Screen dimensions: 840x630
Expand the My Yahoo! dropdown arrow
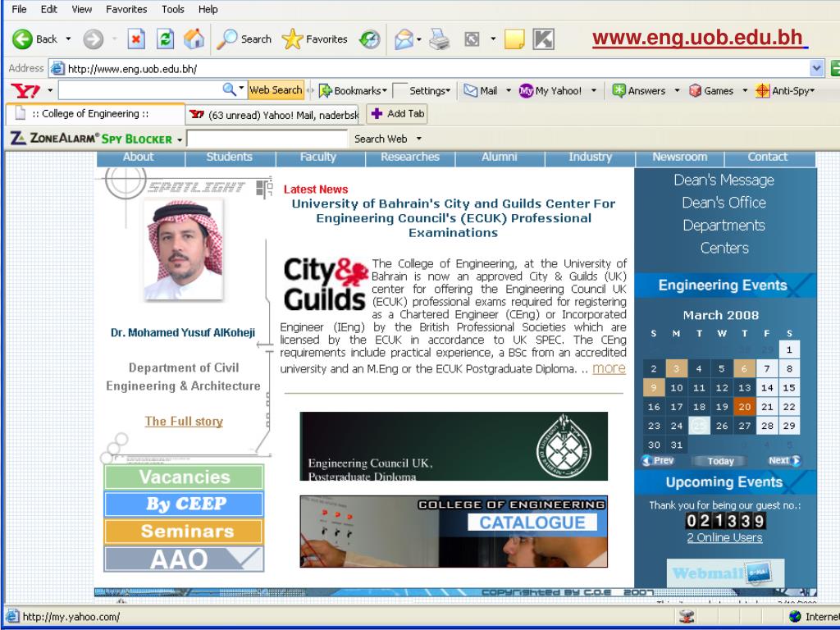tap(594, 90)
